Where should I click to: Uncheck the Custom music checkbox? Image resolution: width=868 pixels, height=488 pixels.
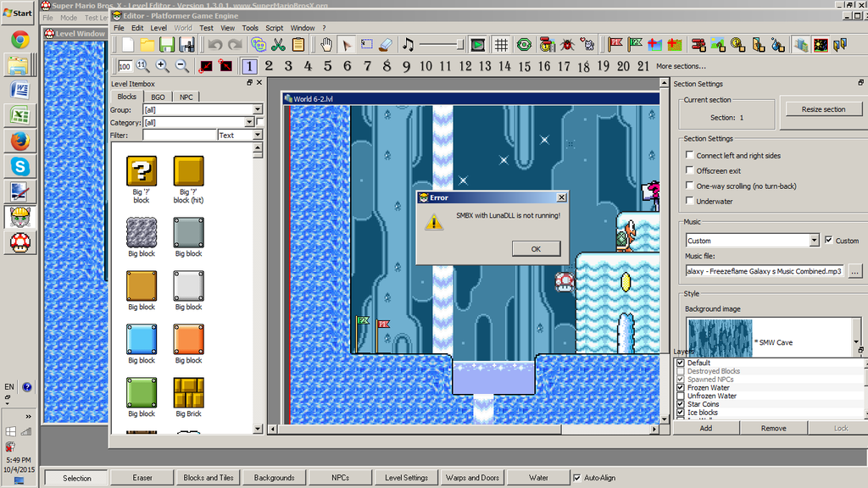click(x=829, y=240)
